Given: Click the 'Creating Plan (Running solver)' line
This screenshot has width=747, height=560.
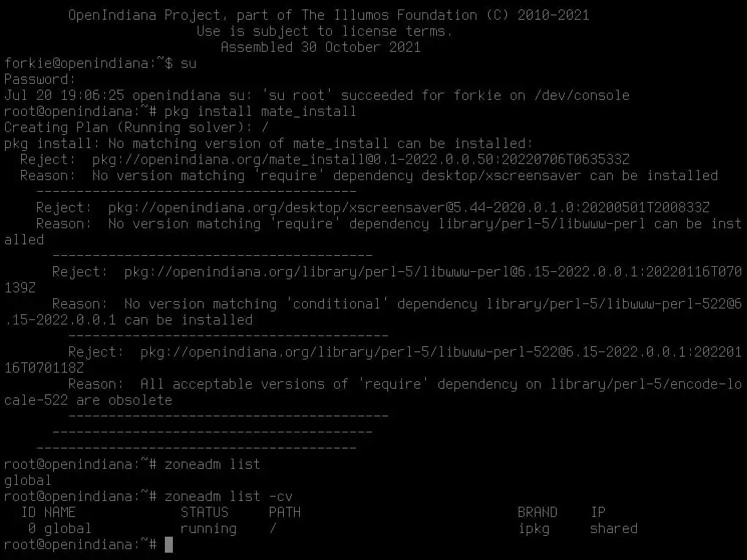Looking at the screenshot, I should [x=136, y=128].
